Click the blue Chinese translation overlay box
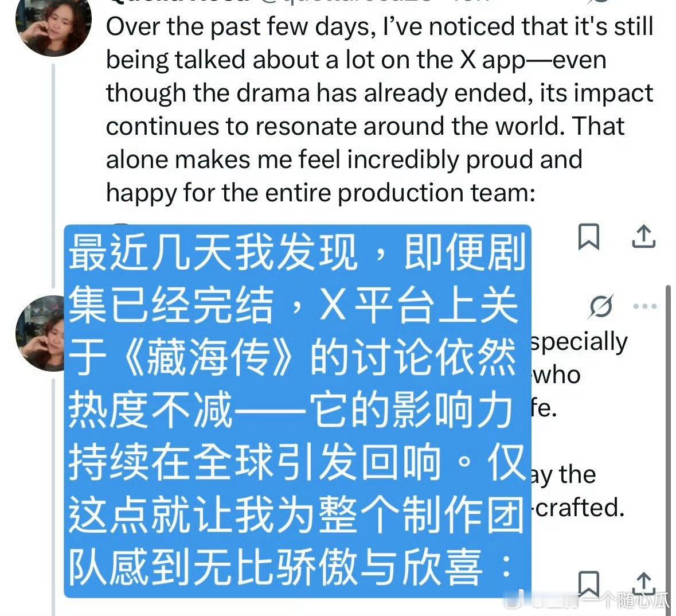676x616 pixels. 298,411
